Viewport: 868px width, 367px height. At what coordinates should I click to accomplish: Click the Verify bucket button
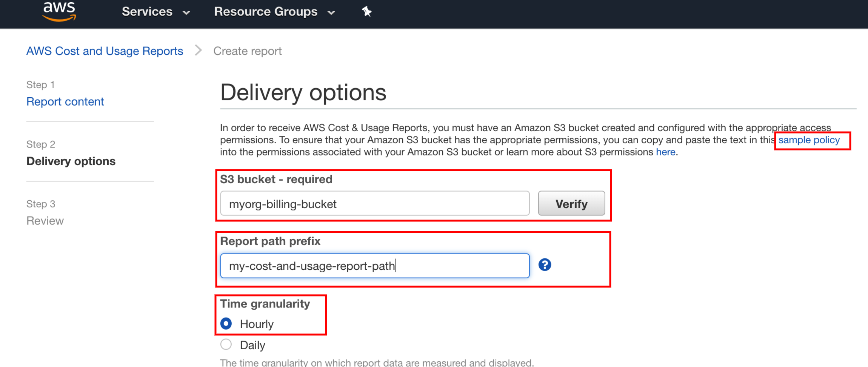click(x=571, y=204)
